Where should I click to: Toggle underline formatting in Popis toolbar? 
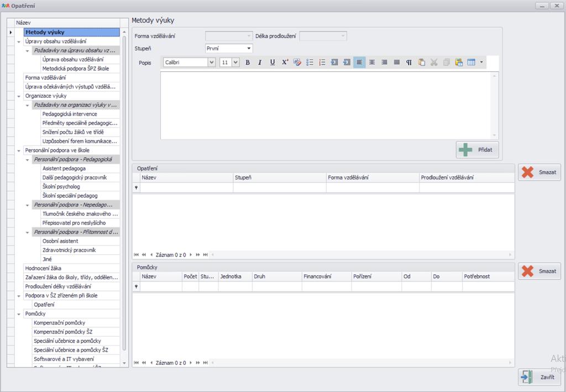coord(272,62)
